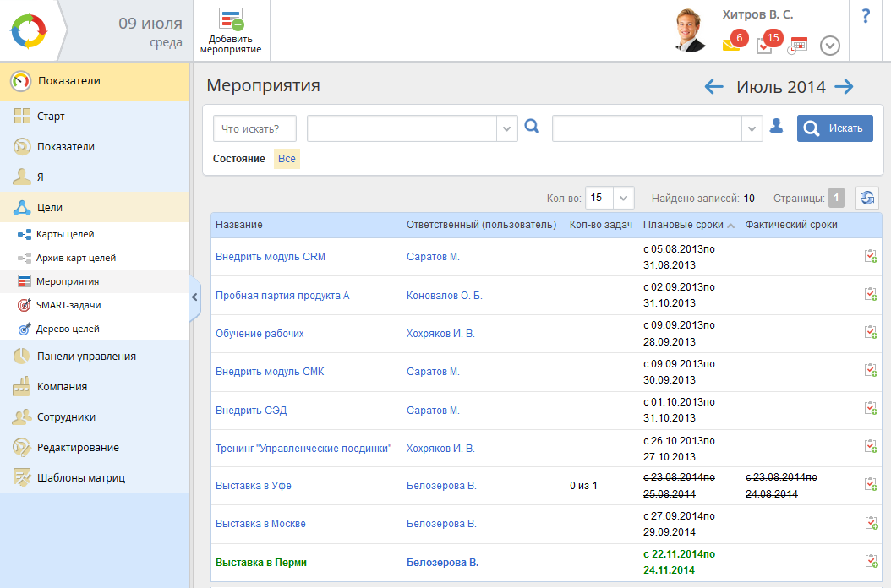Collapse the left sidebar panel handle
The image size is (891, 588).
(x=194, y=297)
